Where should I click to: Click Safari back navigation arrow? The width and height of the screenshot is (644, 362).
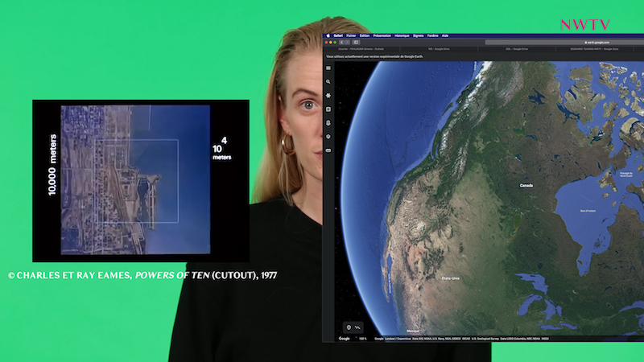(x=341, y=42)
